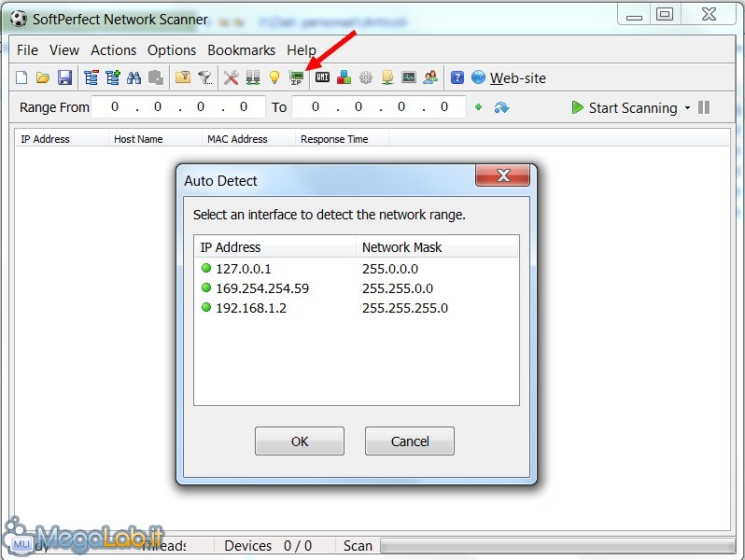
Task: Click network mask 255.255.0.0 cell
Action: pyautogui.click(x=398, y=288)
